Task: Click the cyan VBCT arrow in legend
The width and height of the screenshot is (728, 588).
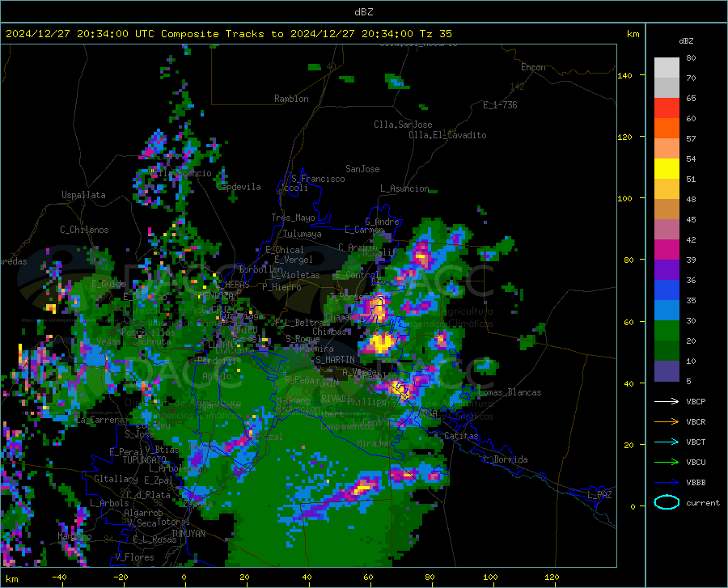Action: (x=667, y=442)
